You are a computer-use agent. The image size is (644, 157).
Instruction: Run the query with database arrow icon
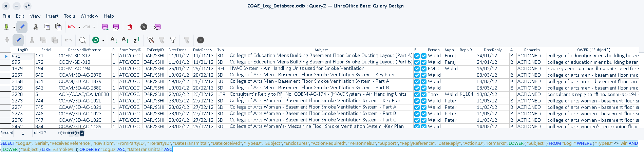point(105,27)
